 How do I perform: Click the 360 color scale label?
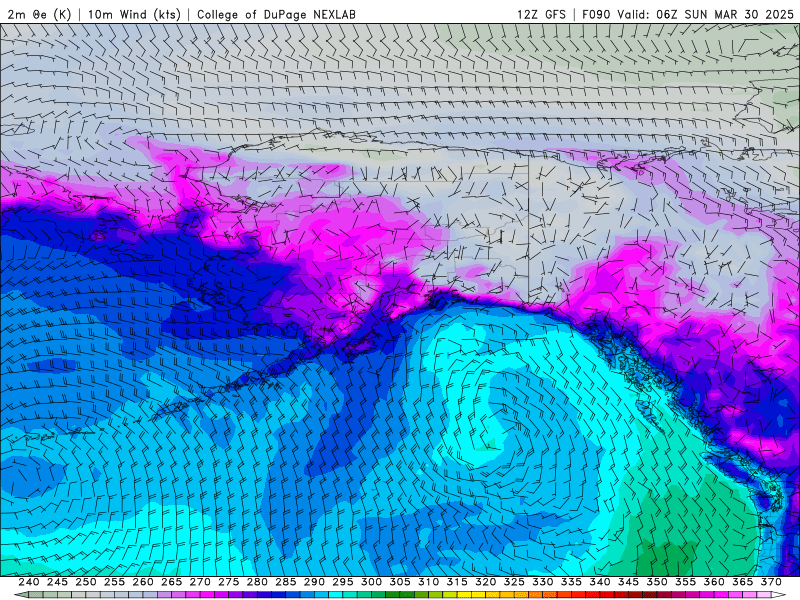tap(714, 582)
